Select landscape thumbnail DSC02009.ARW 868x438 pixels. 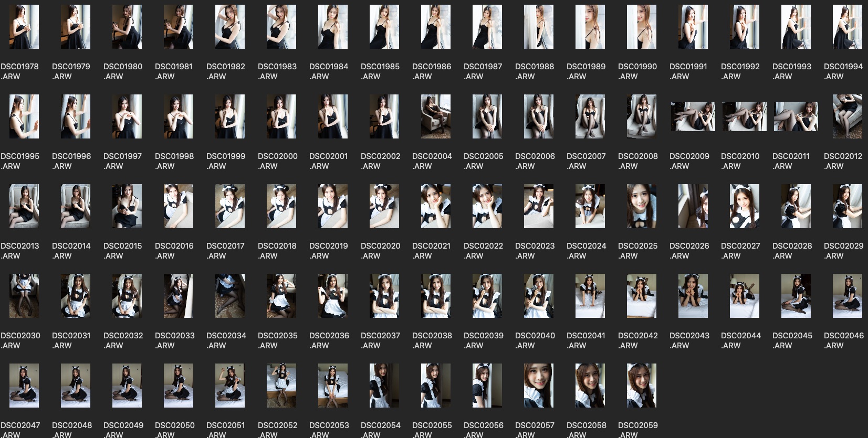point(693,116)
